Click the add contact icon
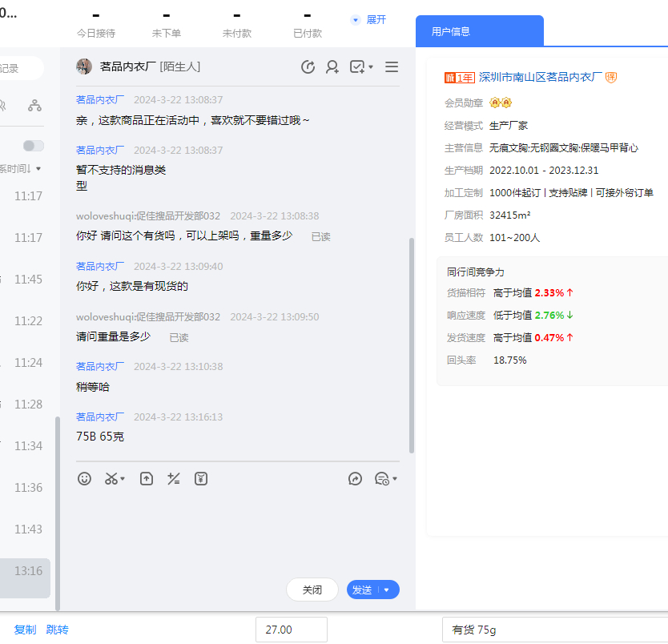 point(332,67)
